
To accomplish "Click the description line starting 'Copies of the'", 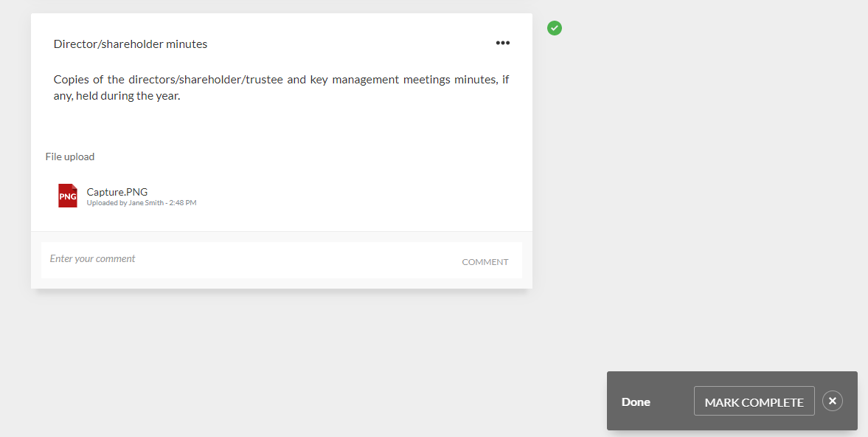I will coord(281,80).
